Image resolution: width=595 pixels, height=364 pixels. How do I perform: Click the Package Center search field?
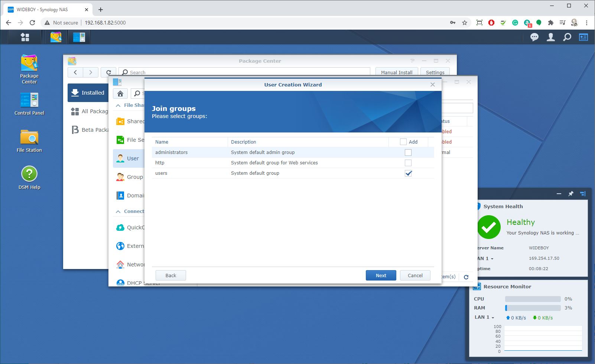point(244,72)
